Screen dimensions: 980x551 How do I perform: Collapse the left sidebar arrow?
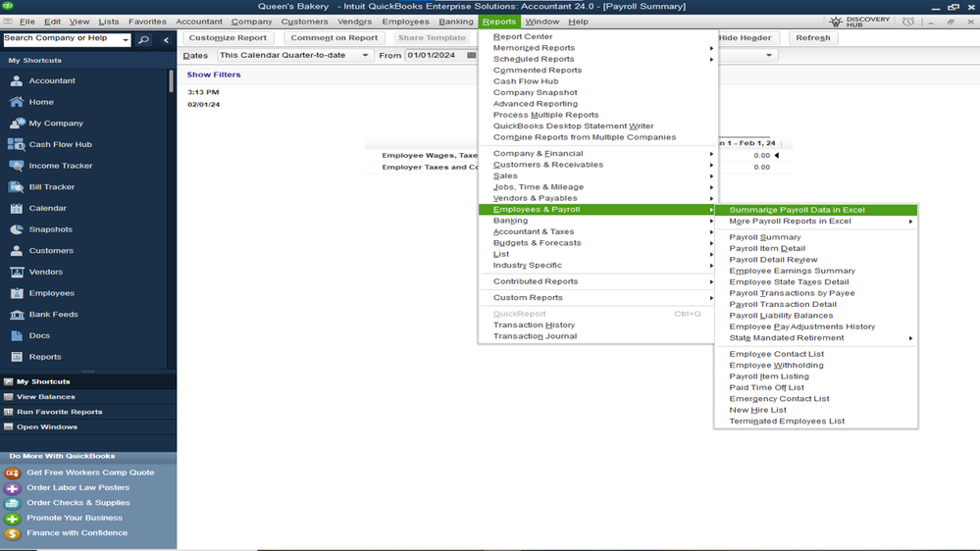pyautogui.click(x=166, y=39)
